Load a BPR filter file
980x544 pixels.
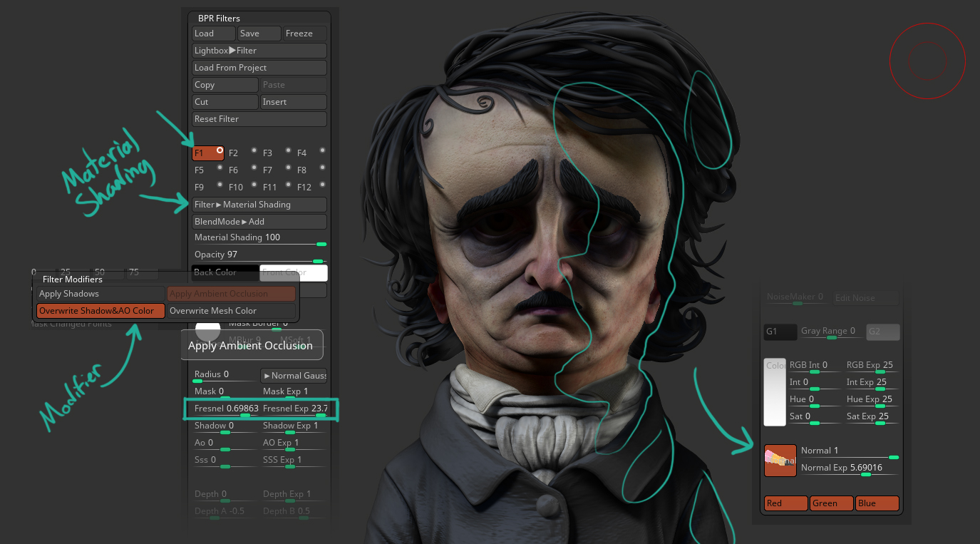(214, 34)
